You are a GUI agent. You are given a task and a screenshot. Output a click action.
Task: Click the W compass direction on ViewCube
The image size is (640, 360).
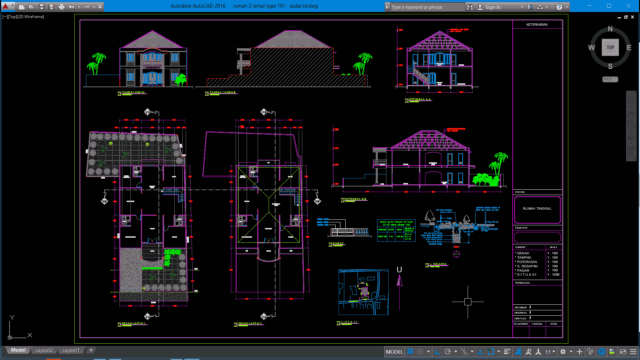pyautogui.click(x=591, y=48)
